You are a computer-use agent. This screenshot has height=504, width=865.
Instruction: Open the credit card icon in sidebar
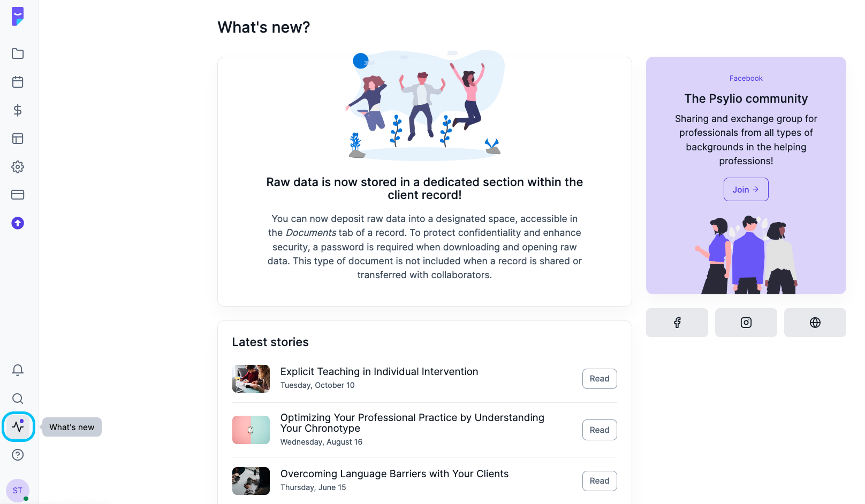[18, 195]
